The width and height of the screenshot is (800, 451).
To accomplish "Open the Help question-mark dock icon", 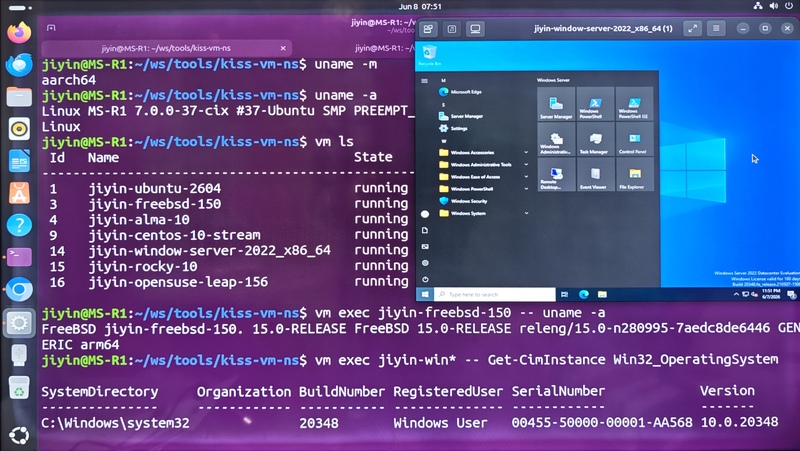I will coord(19,225).
